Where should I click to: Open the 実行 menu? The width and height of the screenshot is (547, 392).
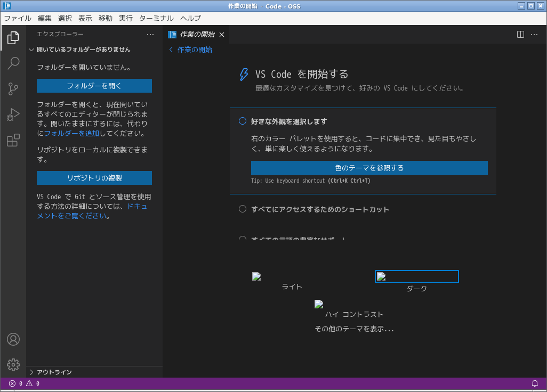[126, 18]
